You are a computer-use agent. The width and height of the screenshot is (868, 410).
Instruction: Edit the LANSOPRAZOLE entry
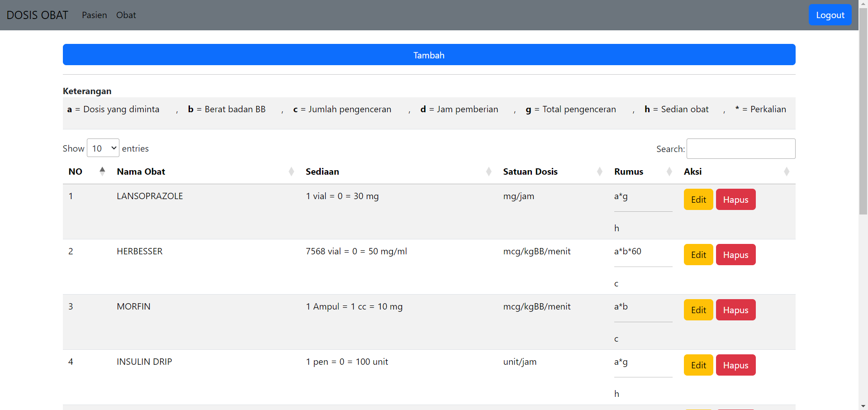698,200
